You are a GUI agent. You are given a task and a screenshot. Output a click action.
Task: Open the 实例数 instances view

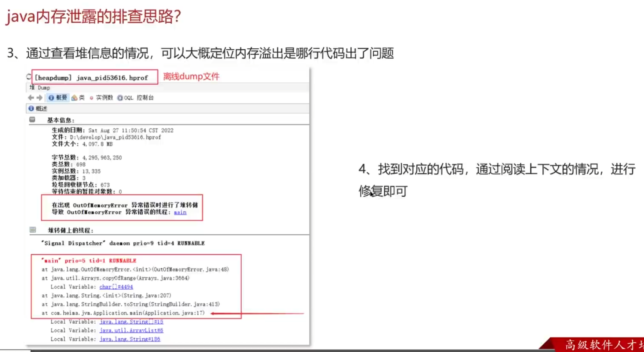(x=101, y=98)
